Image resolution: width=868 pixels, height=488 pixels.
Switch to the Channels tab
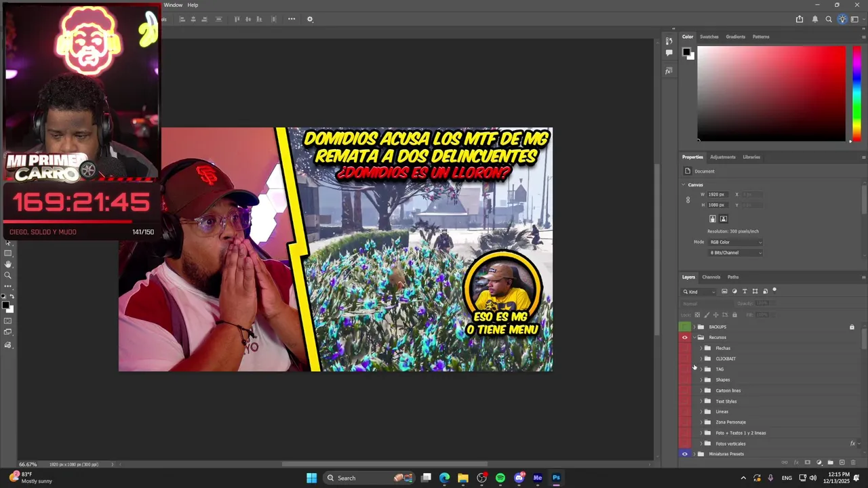tap(711, 277)
